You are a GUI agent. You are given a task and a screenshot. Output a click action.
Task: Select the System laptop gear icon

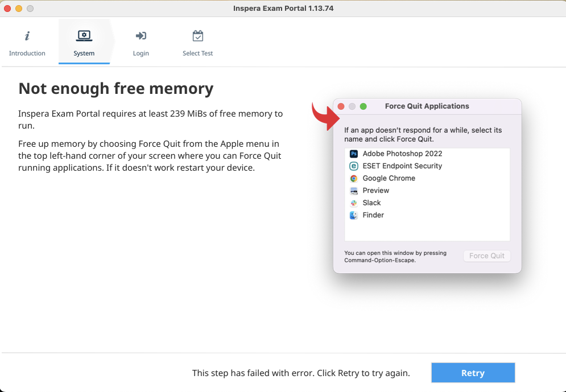click(84, 36)
